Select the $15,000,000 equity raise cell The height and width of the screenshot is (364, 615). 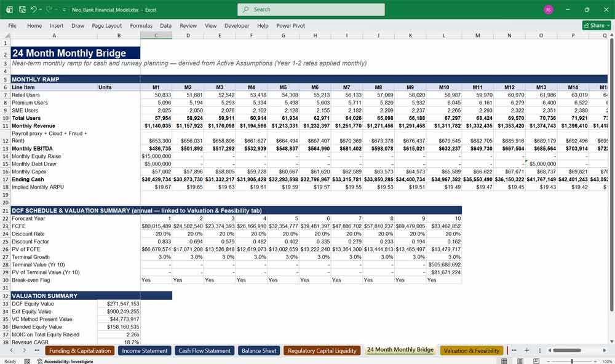pyautogui.click(x=156, y=156)
